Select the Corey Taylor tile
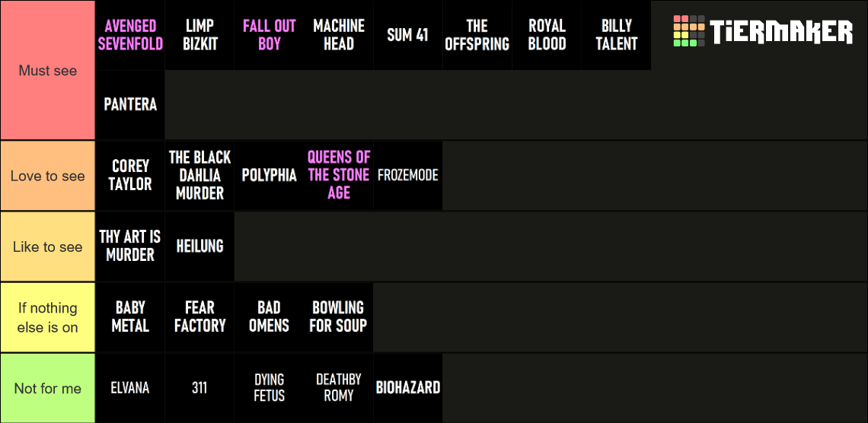 coord(130,175)
